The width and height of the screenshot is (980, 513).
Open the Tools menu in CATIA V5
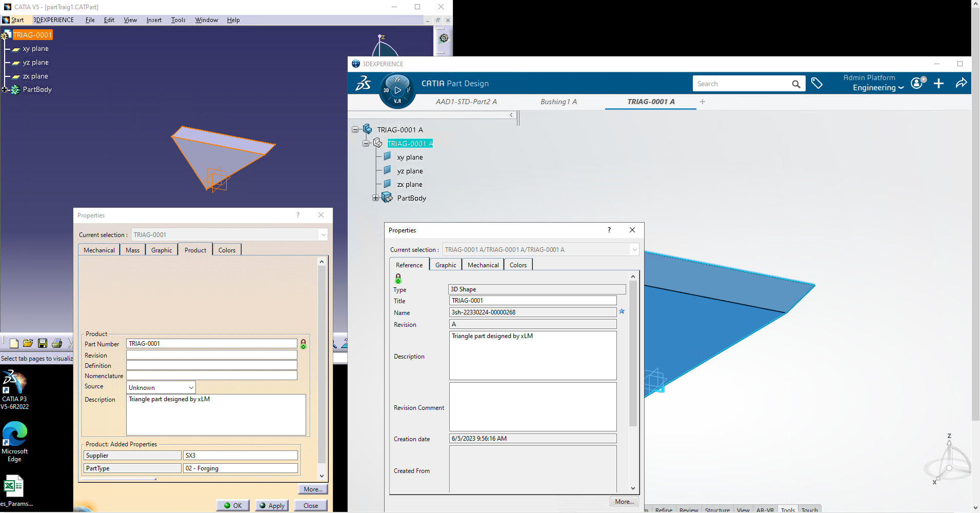178,20
